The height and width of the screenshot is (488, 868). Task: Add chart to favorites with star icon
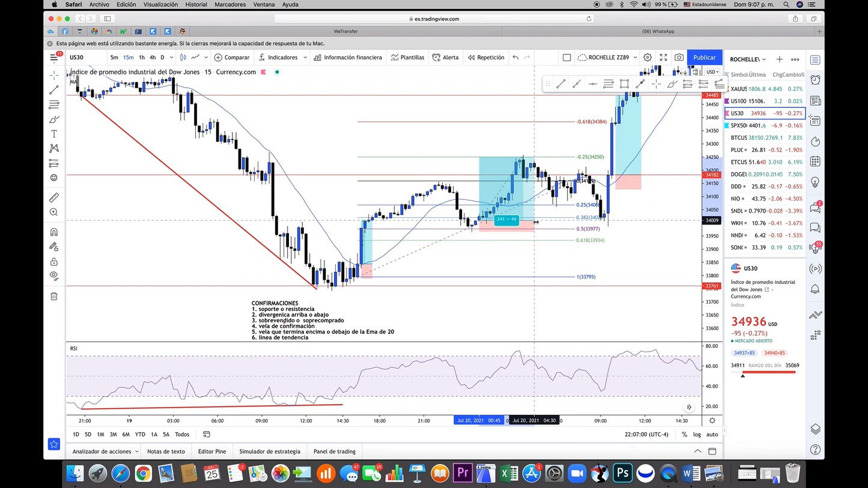[54, 444]
